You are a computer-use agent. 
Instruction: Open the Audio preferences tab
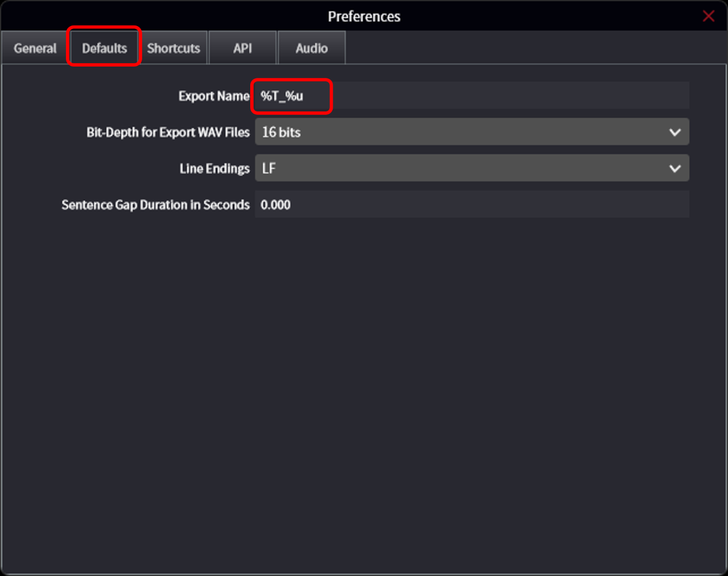coord(311,48)
